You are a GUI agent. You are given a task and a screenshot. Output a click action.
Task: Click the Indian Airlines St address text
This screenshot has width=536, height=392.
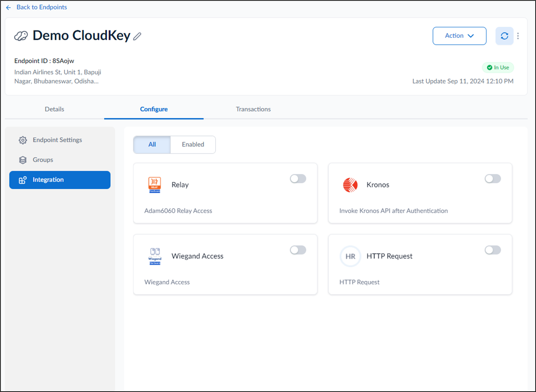tap(58, 77)
